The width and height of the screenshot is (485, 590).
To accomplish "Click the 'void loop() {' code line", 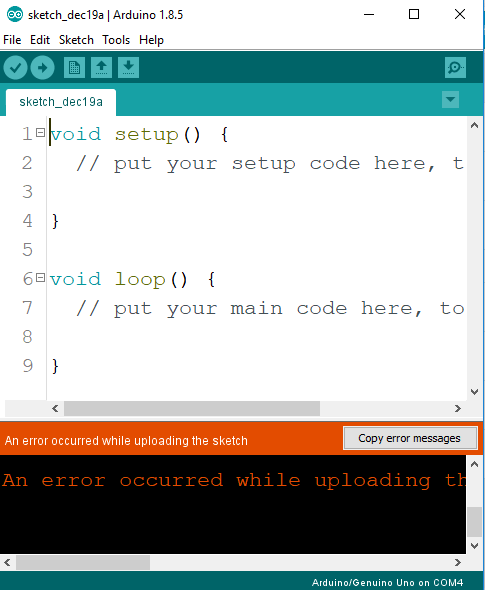I will (x=132, y=280).
